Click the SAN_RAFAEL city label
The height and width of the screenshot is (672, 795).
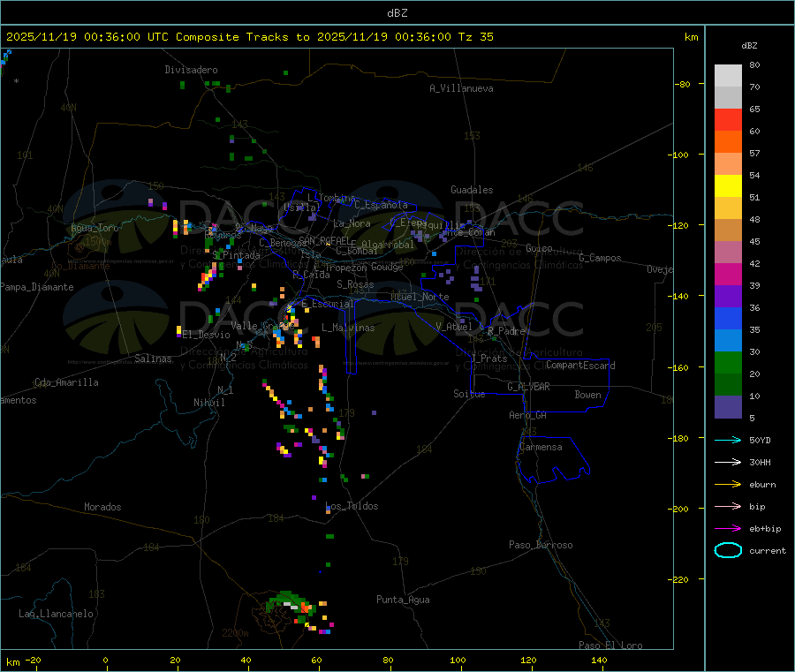point(324,240)
